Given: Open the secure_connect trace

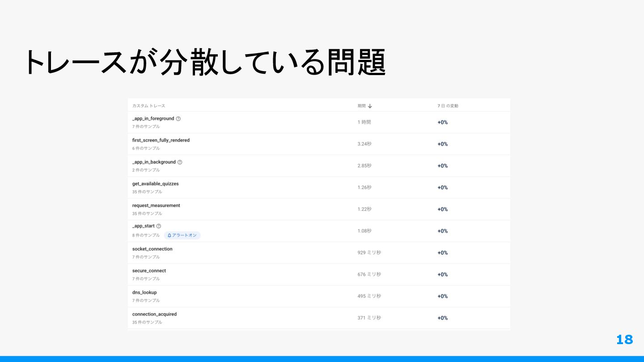Looking at the screenshot, I should point(149,271).
